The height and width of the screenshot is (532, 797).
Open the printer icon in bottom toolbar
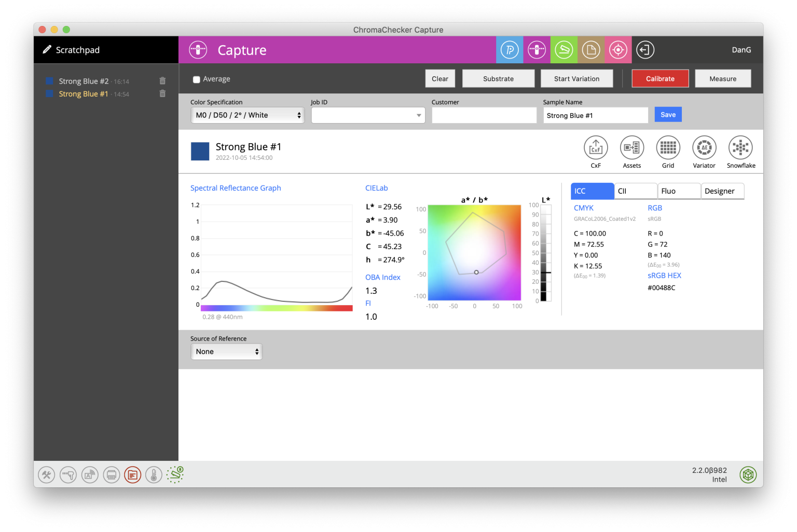coord(111,474)
